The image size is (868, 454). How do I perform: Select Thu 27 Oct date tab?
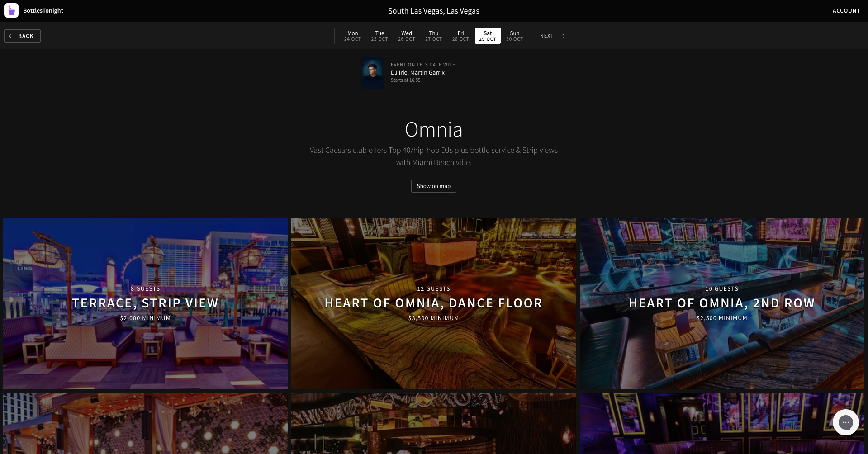point(433,36)
